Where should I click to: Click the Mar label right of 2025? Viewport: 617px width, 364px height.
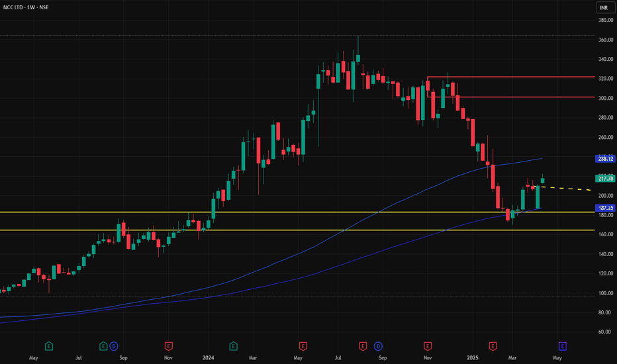pos(512,357)
